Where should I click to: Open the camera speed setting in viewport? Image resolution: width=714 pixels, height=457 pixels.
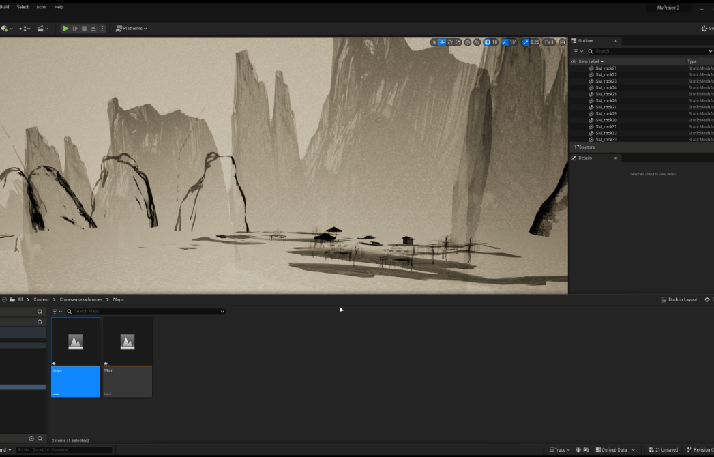tap(549, 42)
